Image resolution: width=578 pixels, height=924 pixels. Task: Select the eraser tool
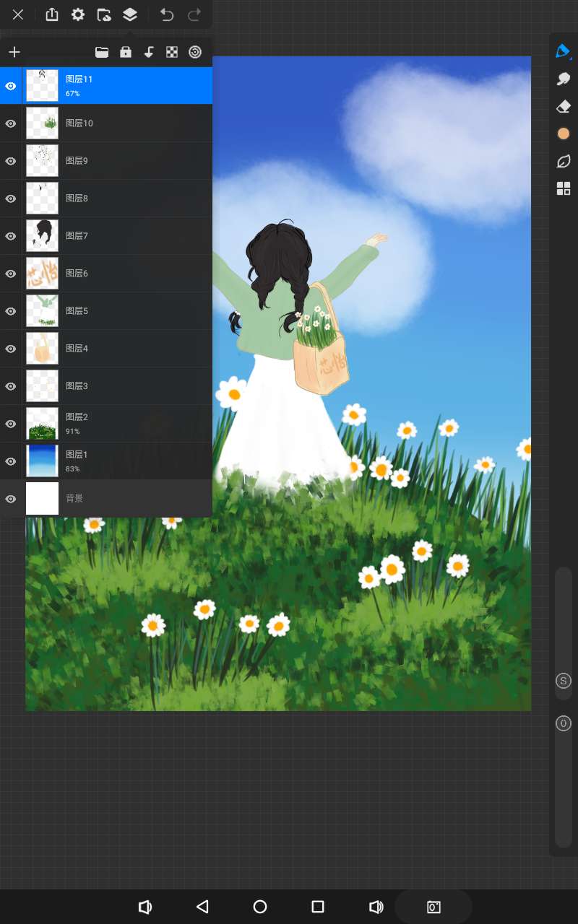[x=564, y=106]
